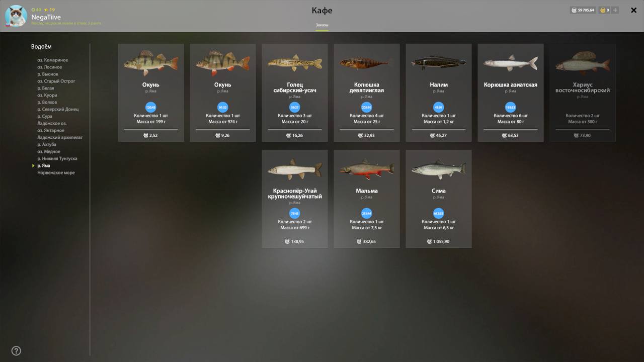Click the timer badge on Корюшка азиатская order

[x=511, y=107]
